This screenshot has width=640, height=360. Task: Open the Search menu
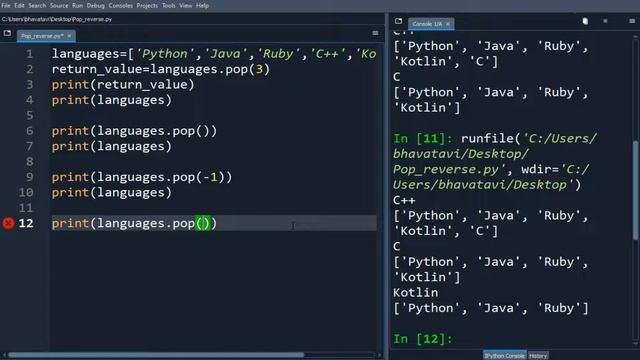click(x=37, y=6)
